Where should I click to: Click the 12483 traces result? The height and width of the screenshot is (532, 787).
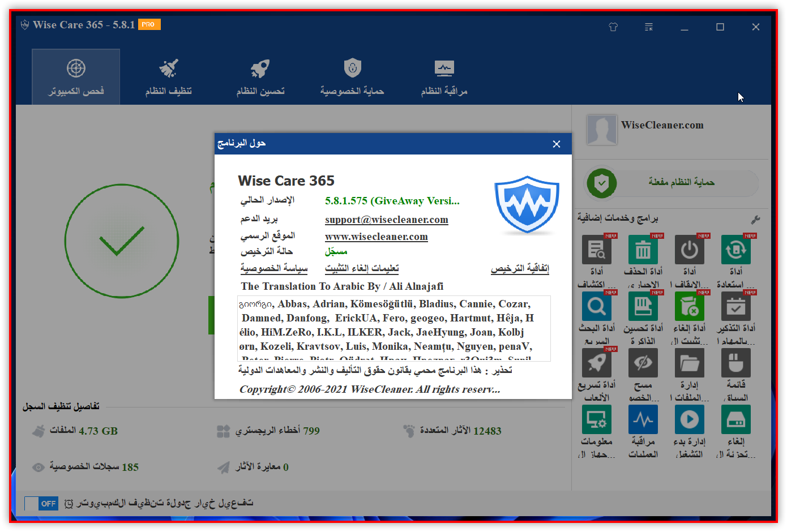460,431
